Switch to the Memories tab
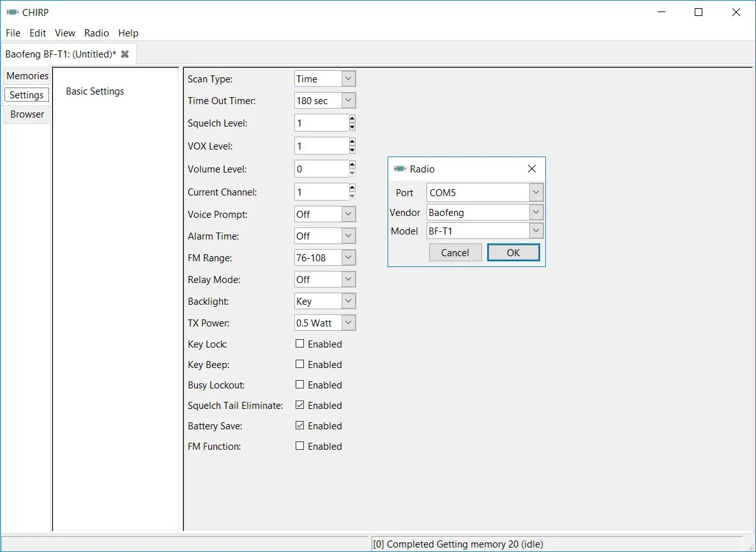The image size is (756, 552). pos(27,76)
